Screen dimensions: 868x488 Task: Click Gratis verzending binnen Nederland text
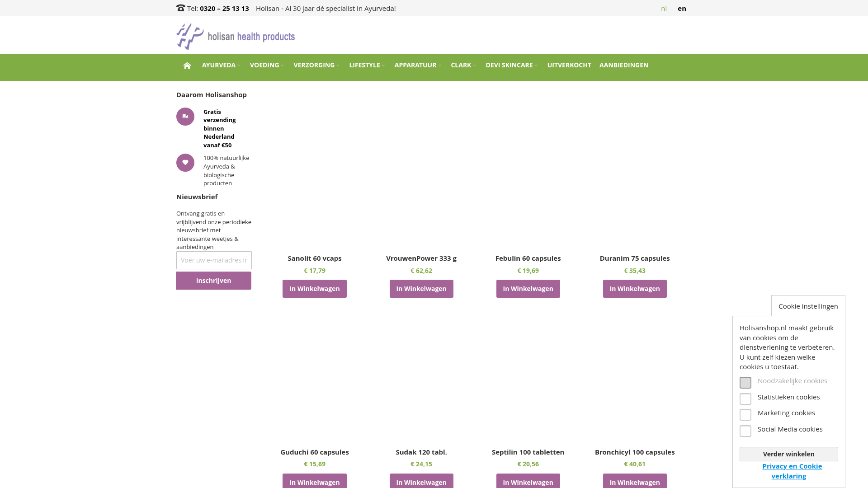tap(220, 128)
